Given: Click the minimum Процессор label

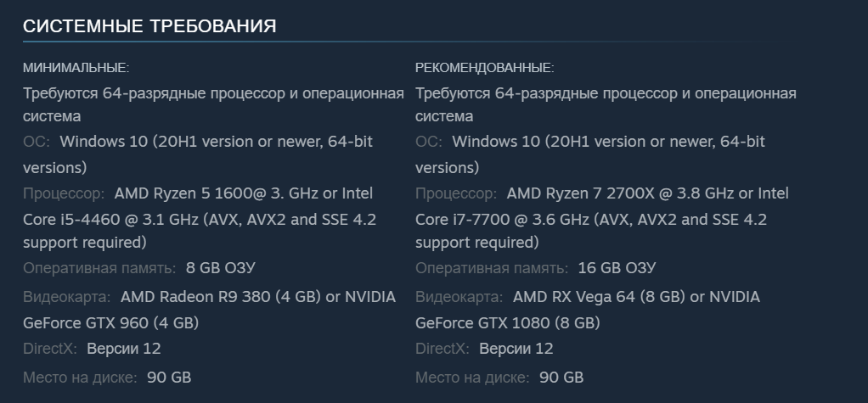Looking at the screenshot, I should (64, 193).
